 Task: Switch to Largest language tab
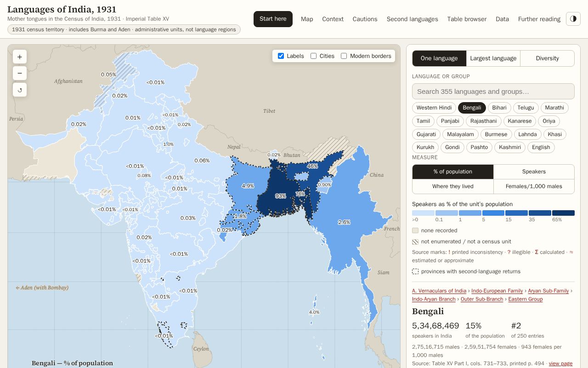(x=493, y=58)
